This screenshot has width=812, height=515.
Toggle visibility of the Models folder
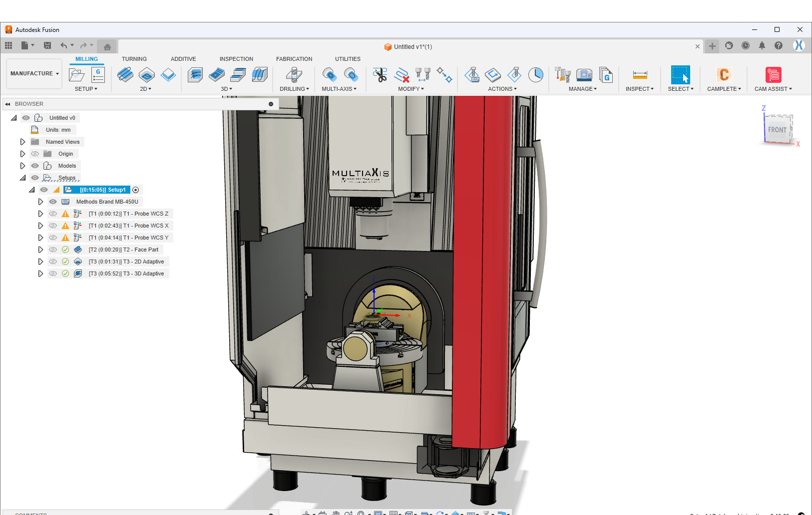(x=35, y=166)
